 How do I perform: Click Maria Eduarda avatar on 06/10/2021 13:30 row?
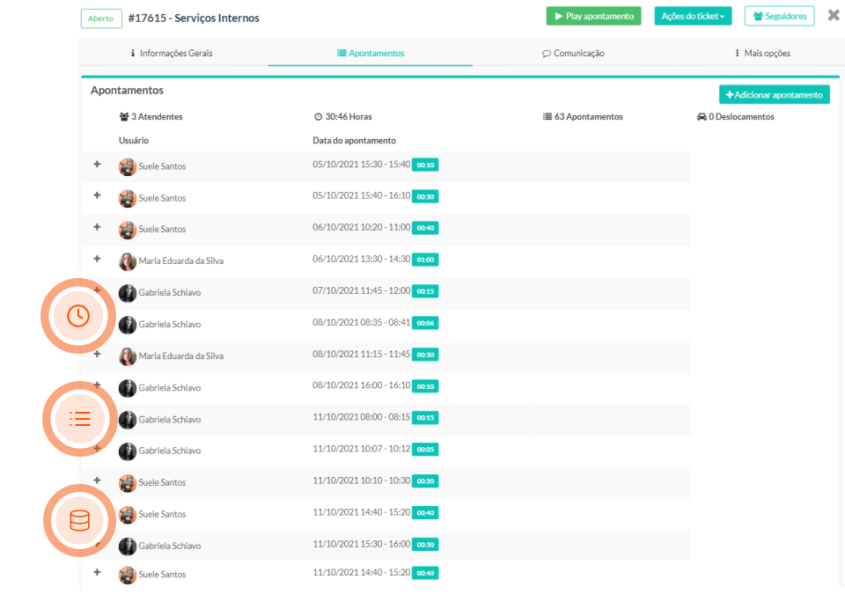(x=128, y=261)
